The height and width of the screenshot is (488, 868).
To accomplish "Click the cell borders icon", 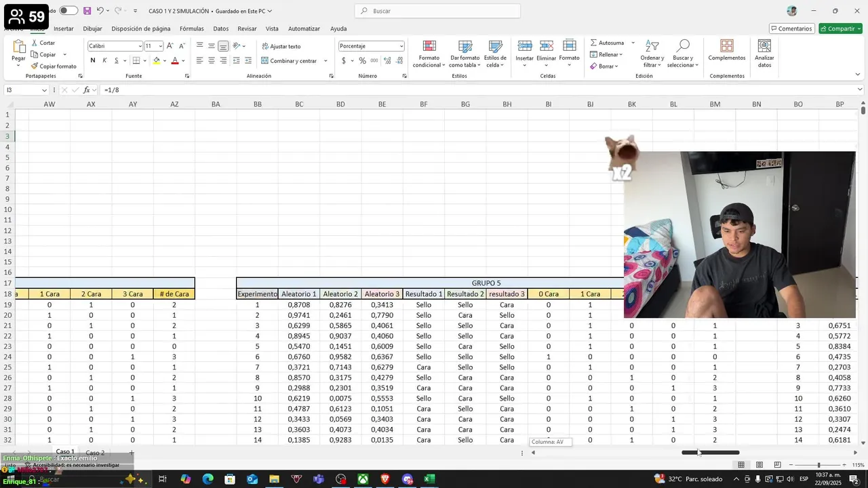I will tap(136, 60).
